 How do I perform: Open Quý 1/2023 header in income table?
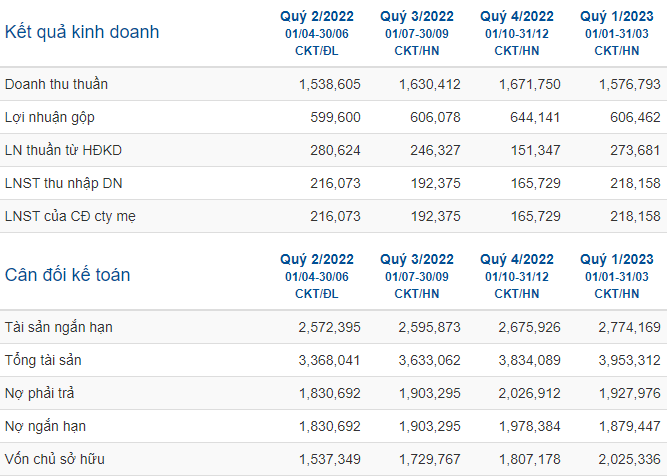(x=617, y=17)
